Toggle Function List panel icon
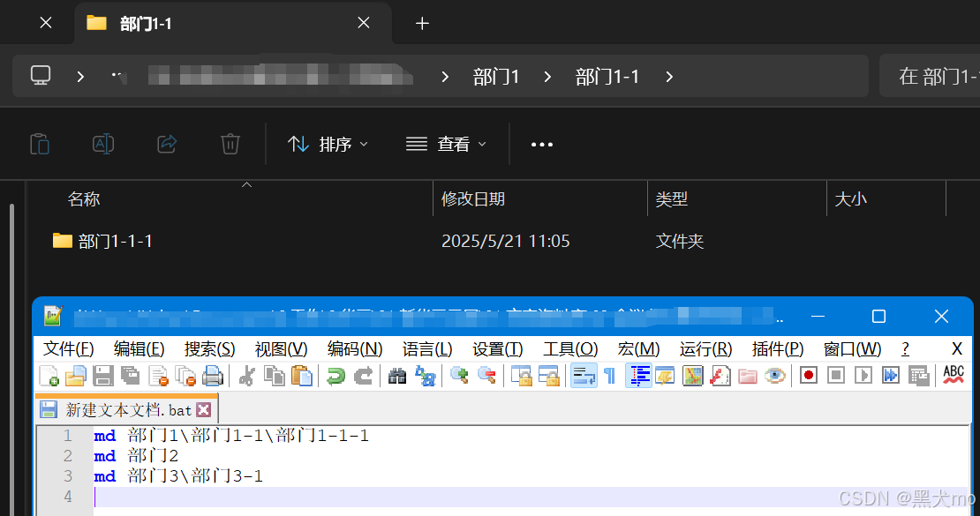The image size is (980, 516). coord(720,376)
